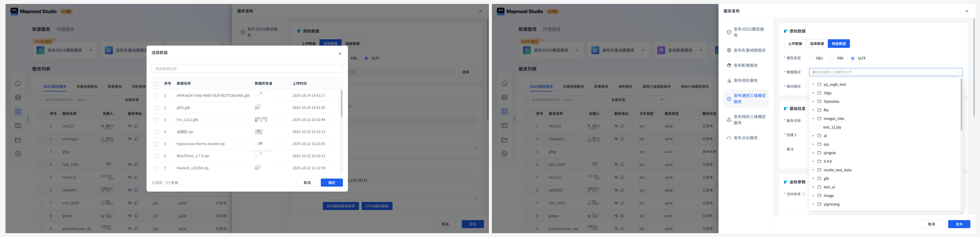This screenshot has width=980, height=237.
Task: Click the folder icon beside qingxie
Action: tap(819, 153)
